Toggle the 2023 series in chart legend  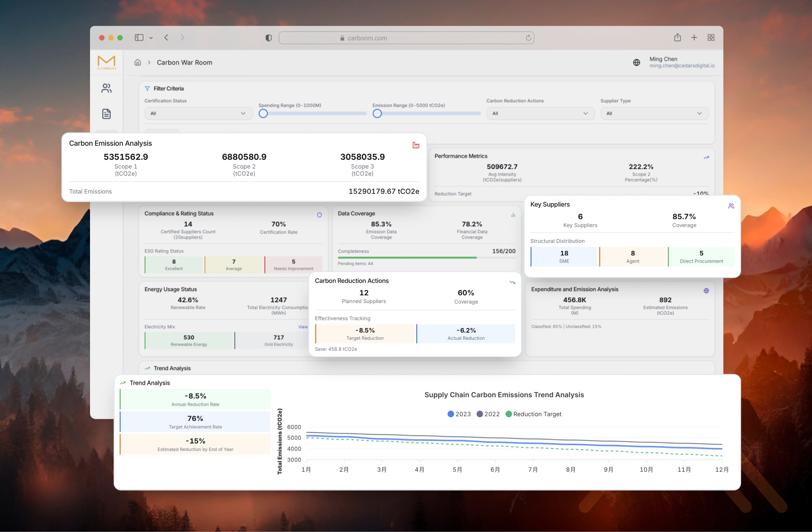click(x=459, y=414)
